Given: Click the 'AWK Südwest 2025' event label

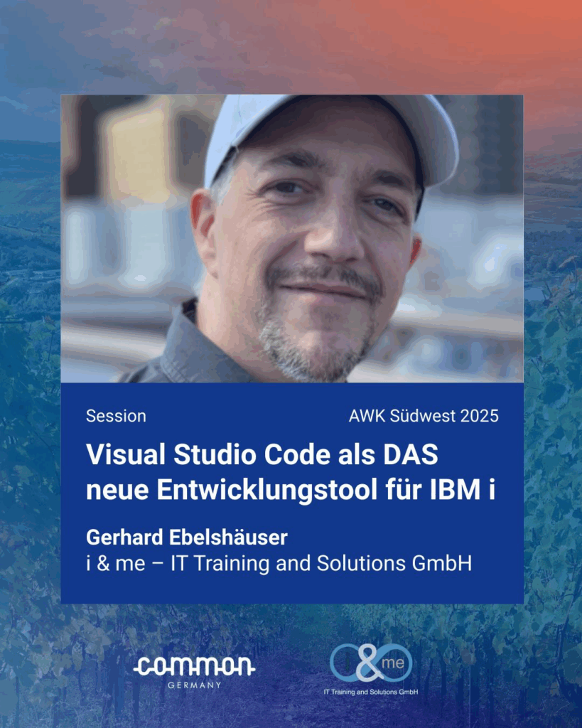Looking at the screenshot, I should point(424,416).
